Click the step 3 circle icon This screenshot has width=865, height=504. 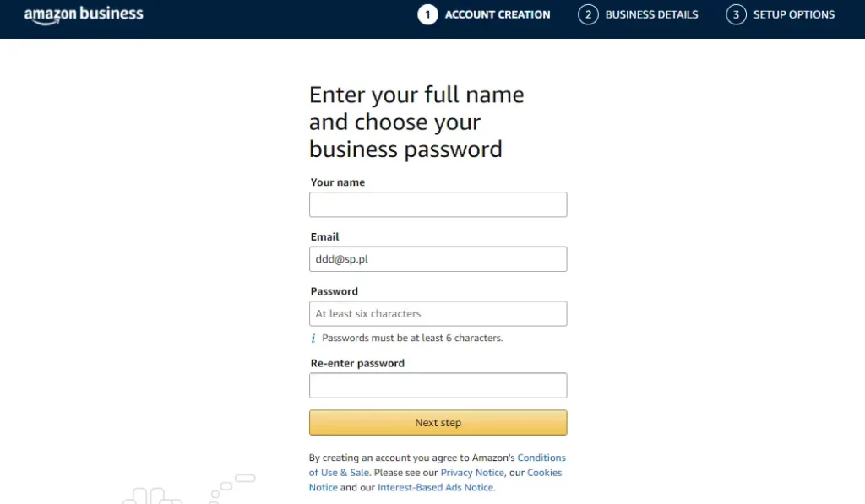(736, 15)
